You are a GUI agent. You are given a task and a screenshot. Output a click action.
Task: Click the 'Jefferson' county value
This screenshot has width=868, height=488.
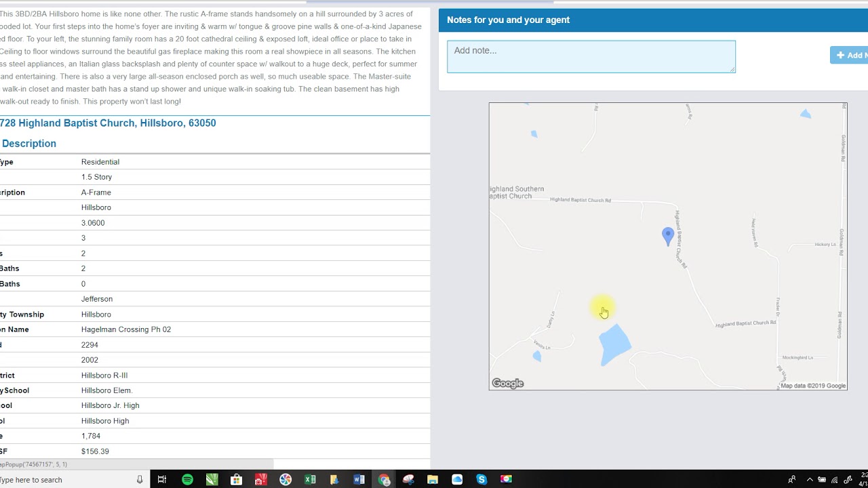[97, 299]
